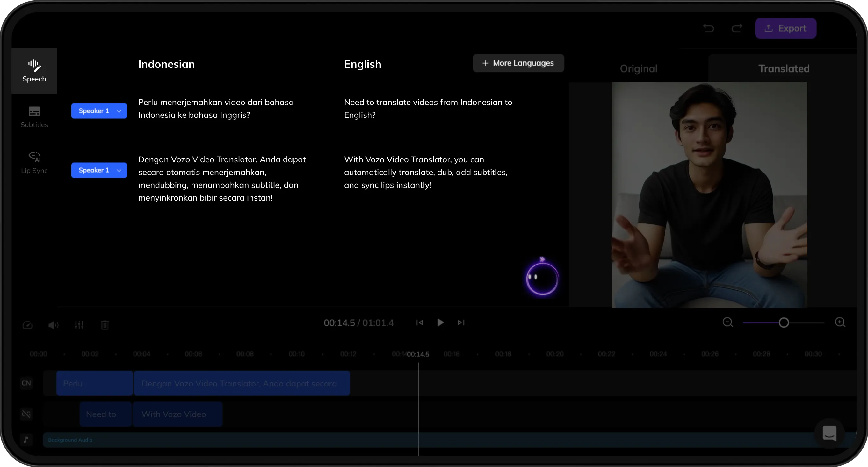
Task: Switch to the Translated video tab
Action: (x=784, y=69)
